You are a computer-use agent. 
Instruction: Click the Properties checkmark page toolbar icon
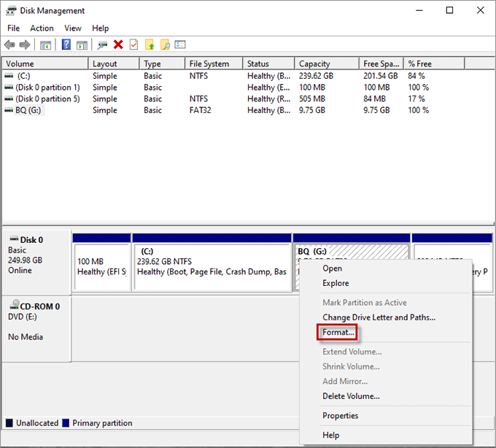click(133, 45)
